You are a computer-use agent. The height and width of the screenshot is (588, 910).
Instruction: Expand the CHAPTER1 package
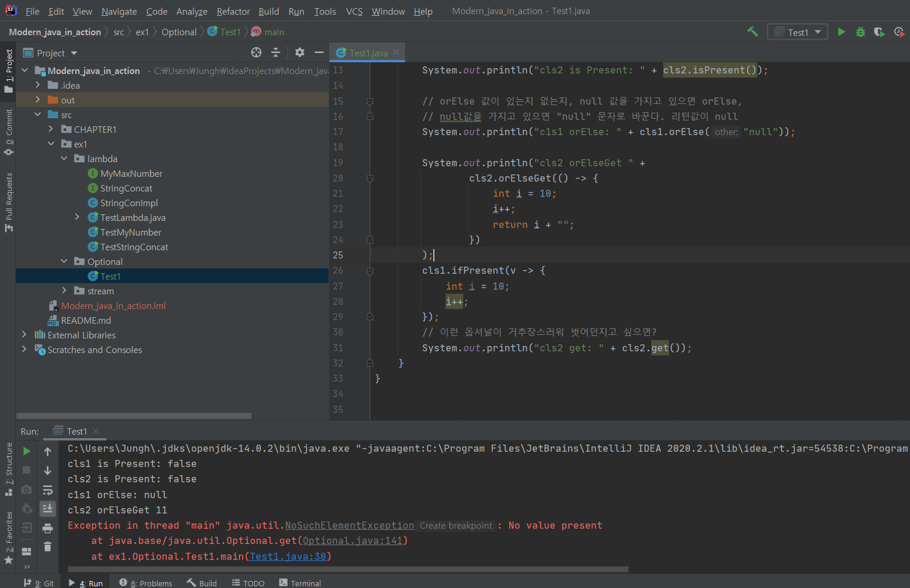coord(51,129)
